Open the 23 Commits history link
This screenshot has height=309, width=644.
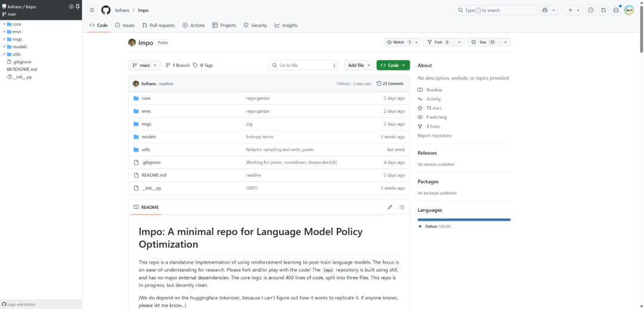[390, 84]
